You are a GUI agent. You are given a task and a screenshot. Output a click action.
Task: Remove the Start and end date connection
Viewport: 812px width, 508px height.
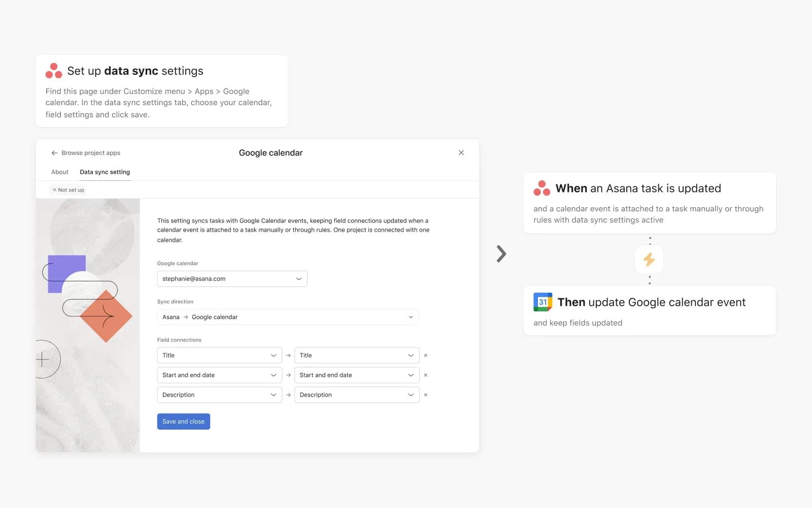coord(425,375)
